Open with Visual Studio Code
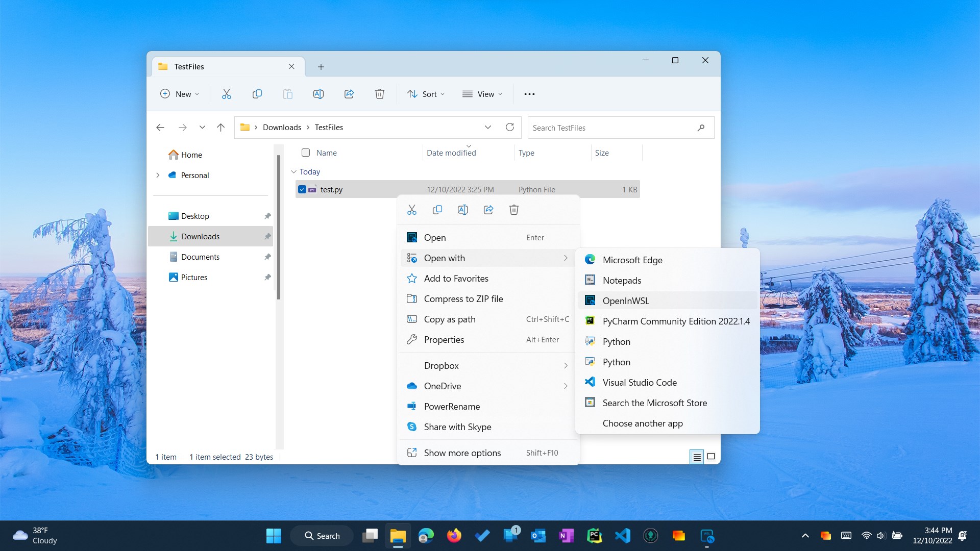The width and height of the screenshot is (980, 551). (x=640, y=383)
